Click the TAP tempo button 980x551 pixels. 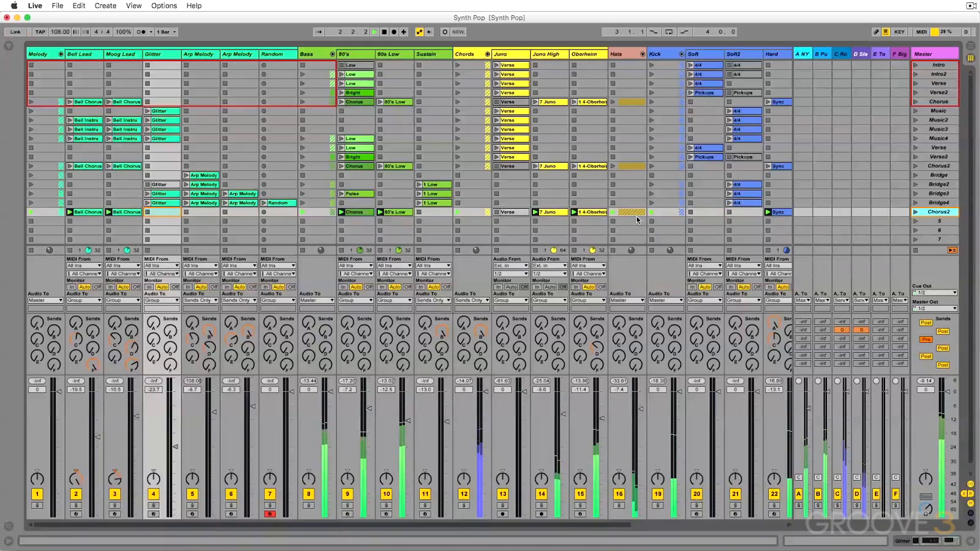(x=40, y=32)
